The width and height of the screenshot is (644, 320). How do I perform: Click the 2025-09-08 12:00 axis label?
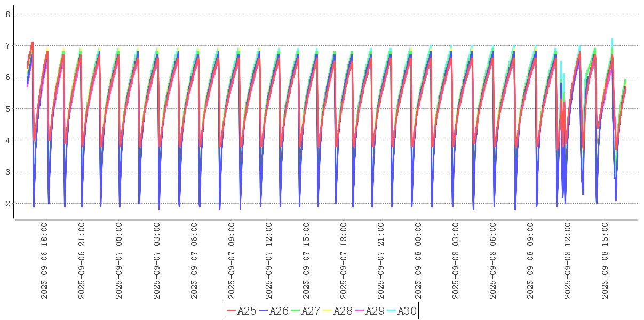coord(568,261)
